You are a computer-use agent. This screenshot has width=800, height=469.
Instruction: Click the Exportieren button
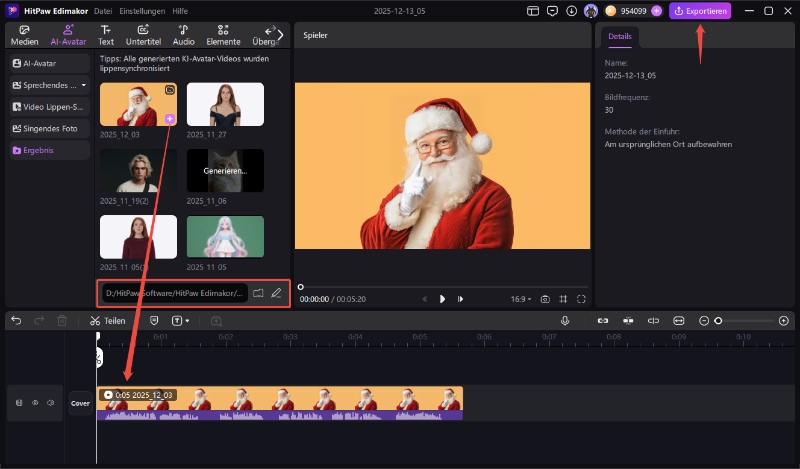tap(700, 11)
